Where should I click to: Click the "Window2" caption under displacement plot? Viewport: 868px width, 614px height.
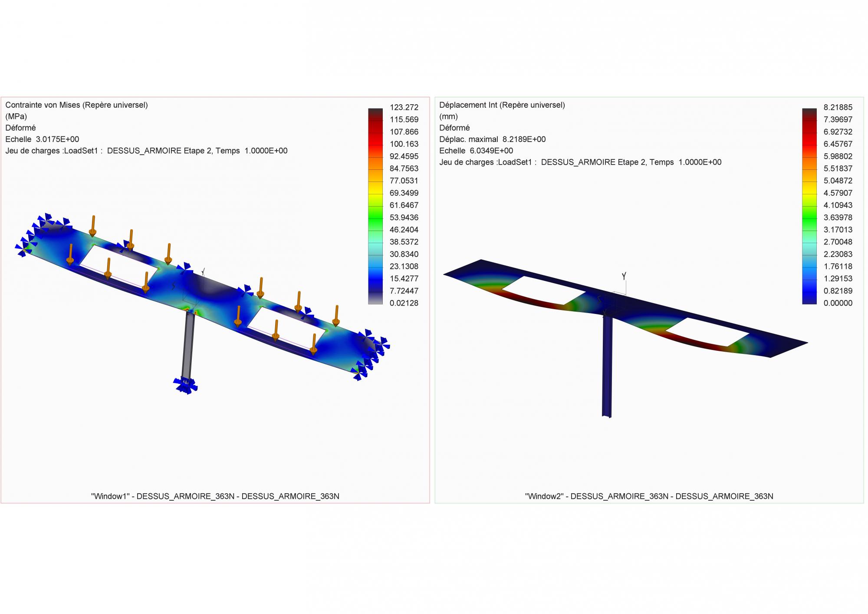(x=649, y=496)
